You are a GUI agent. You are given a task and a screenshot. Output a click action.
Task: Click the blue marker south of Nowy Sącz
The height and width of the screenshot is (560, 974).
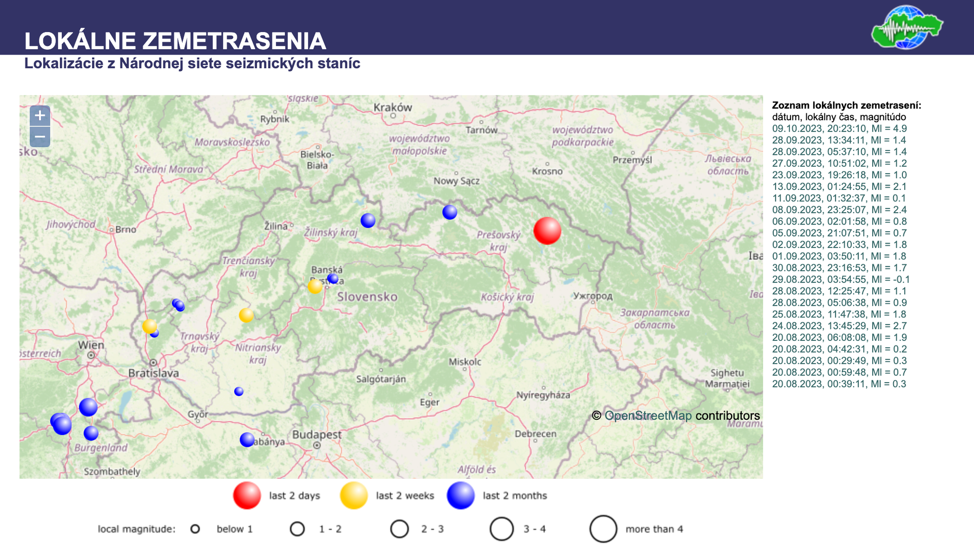[450, 212]
